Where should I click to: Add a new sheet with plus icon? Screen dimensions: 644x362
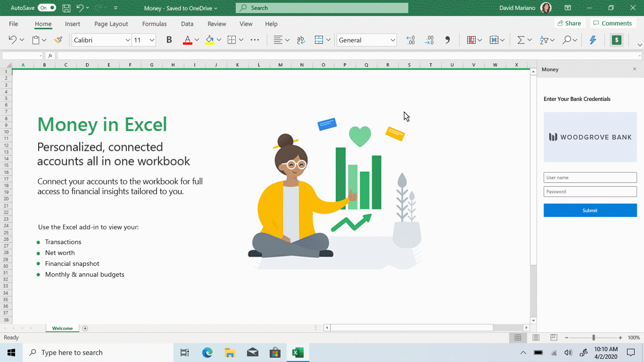pyautogui.click(x=85, y=329)
